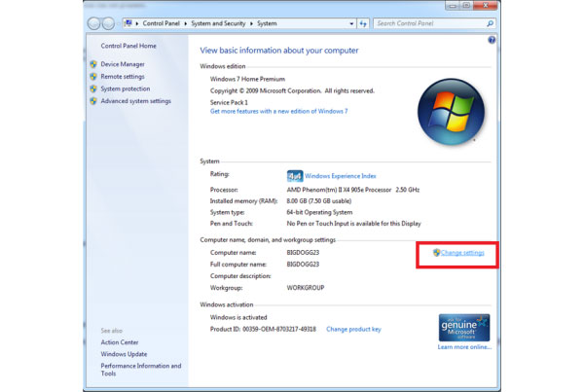Click Learn more online link
Viewport: 584px width, 392px height.
(x=464, y=347)
